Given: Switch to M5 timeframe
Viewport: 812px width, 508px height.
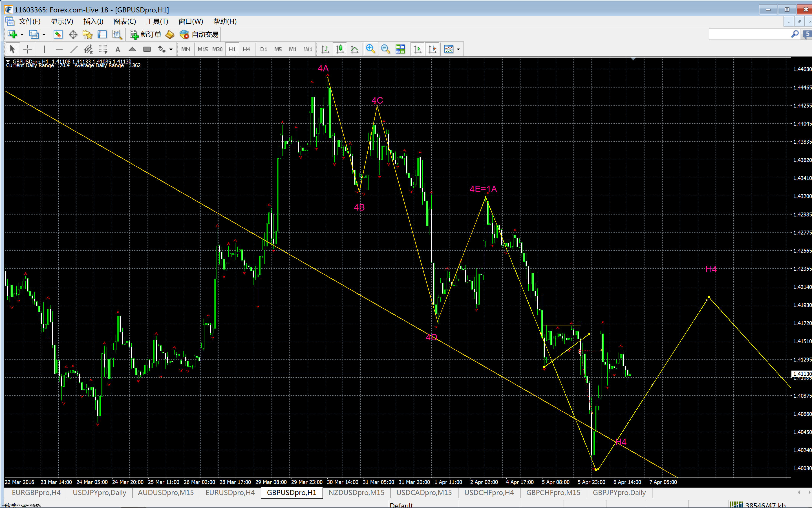Looking at the screenshot, I should click(278, 49).
